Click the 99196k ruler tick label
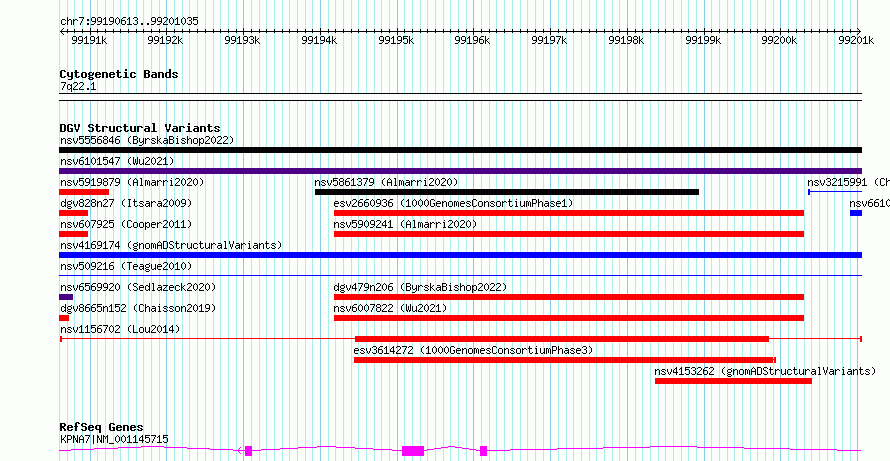This screenshot has width=890, height=461. (473, 40)
